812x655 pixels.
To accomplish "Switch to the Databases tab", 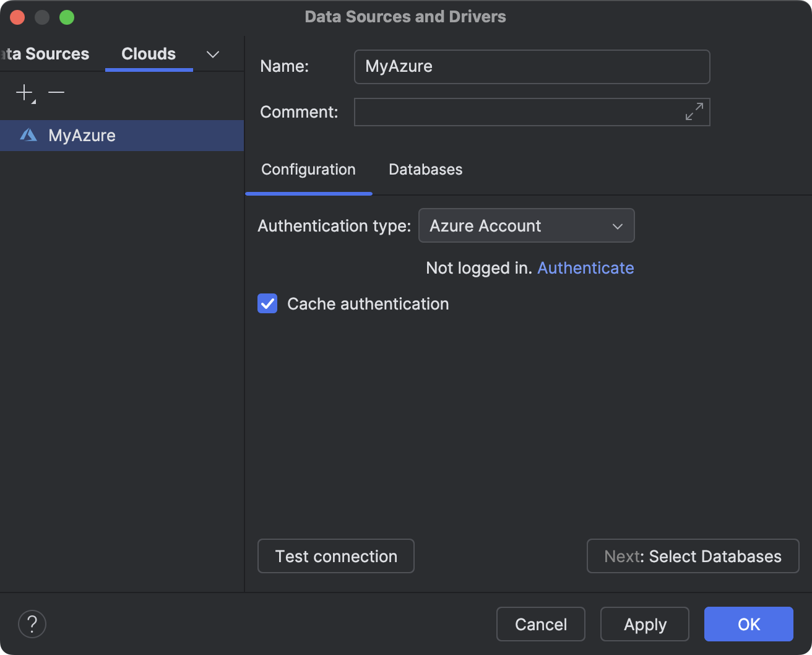I will tap(425, 169).
